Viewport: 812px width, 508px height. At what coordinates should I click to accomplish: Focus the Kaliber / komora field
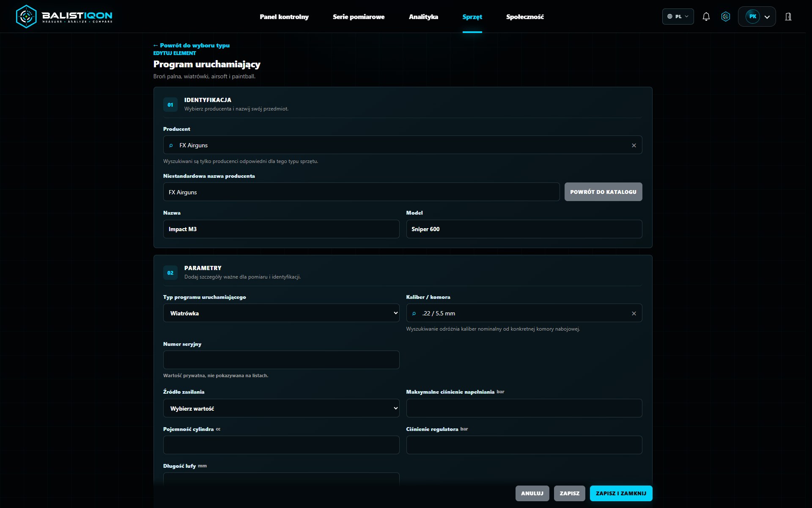(524, 313)
